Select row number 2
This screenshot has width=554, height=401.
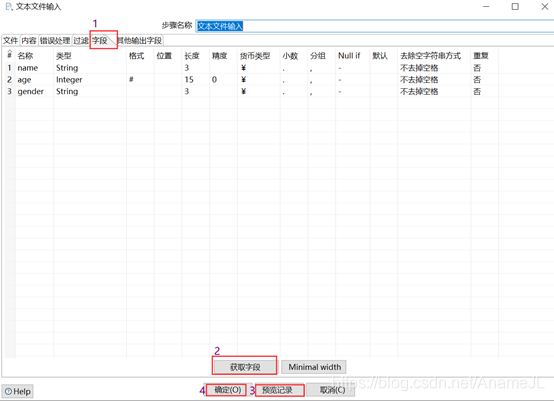pyautogui.click(x=10, y=80)
